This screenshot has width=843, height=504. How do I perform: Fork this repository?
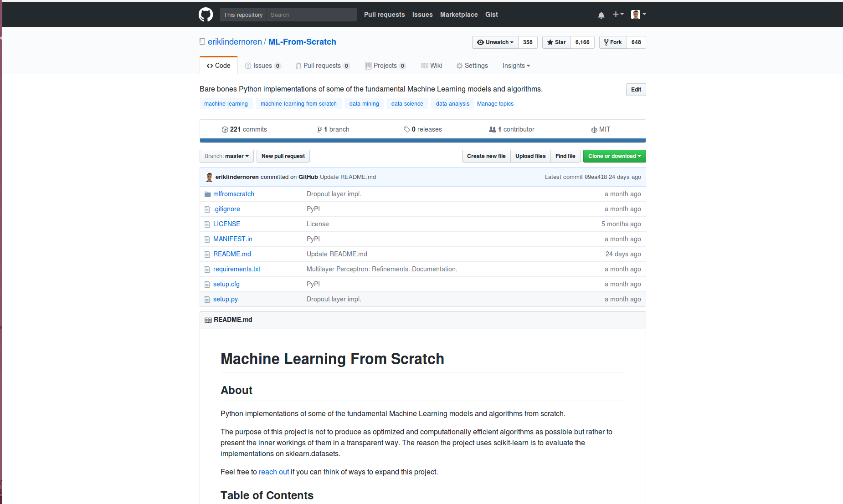pyautogui.click(x=613, y=42)
